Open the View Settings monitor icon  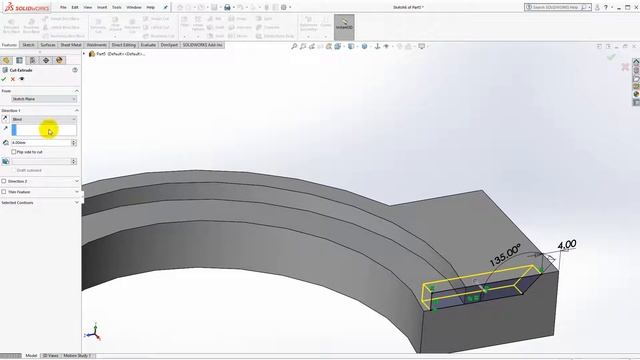pos(422,47)
